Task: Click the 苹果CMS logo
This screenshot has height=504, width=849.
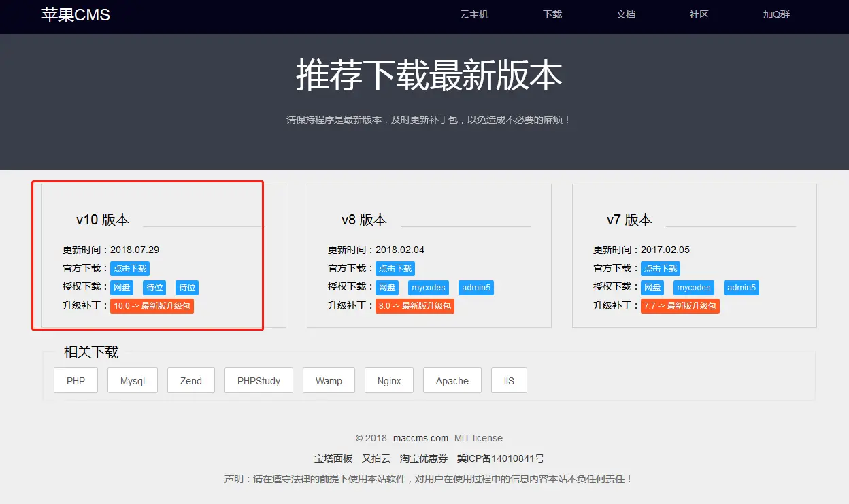Action: pyautogui.click(x=75, y=15)
